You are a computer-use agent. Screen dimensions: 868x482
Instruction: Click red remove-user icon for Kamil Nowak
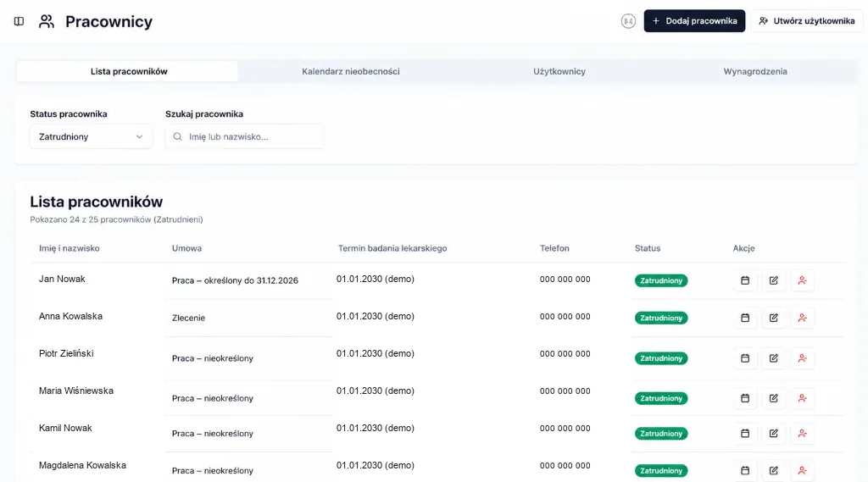coord(802,434)
